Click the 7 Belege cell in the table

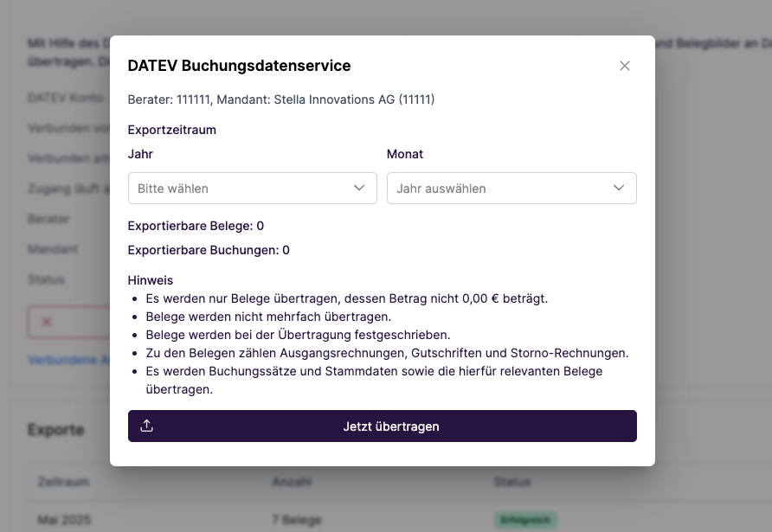click(296, 520)
